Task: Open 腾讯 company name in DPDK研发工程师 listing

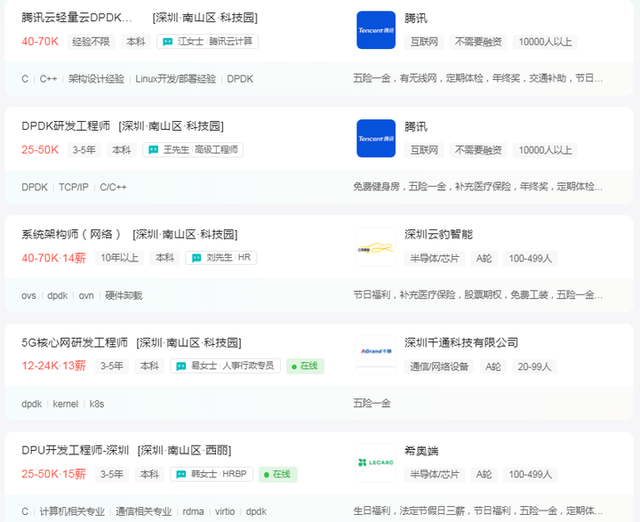Action: tap(416, 127)
